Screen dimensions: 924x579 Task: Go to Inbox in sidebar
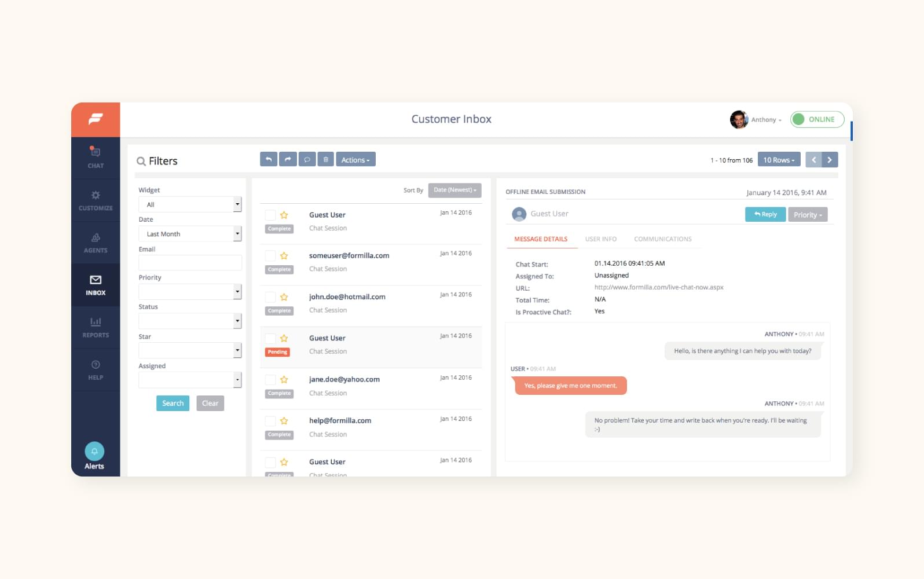[96, 285]
